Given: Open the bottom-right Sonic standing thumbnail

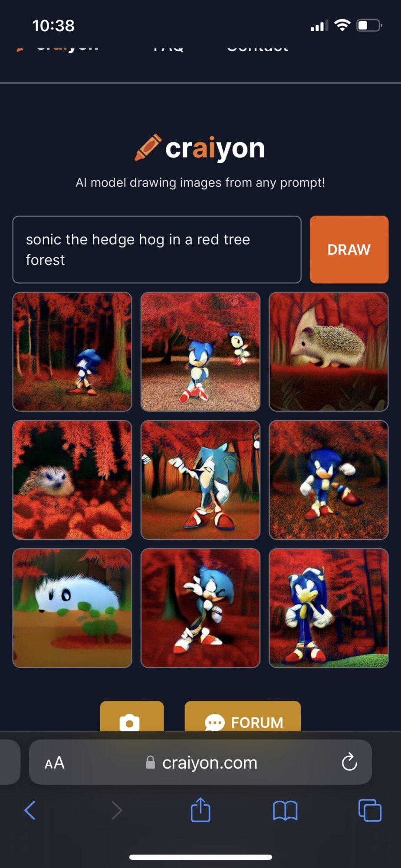Looking at the screenshot, I should point(329,608).
